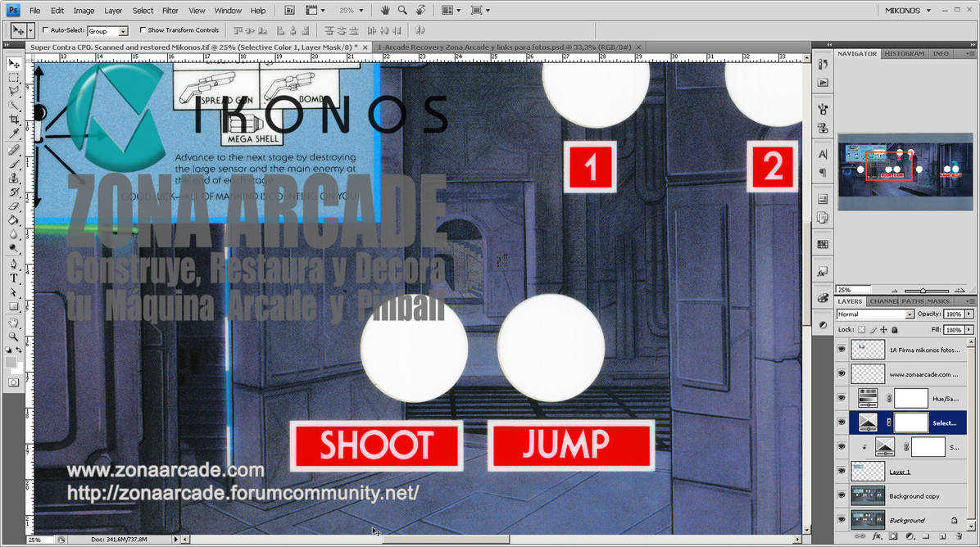
Task: Hide the www.zonaarcade.com layer
Action: point(842,374)
